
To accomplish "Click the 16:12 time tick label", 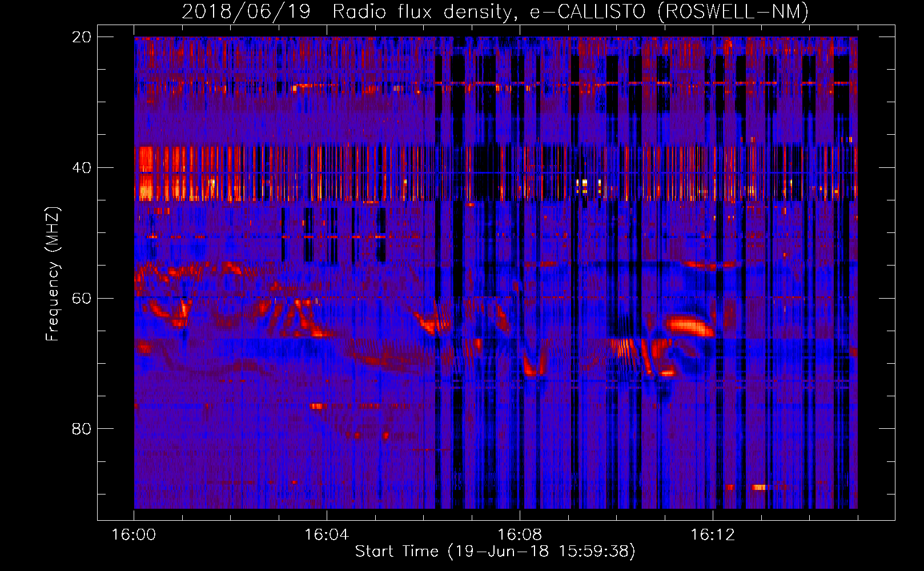I will pos(713,535).
